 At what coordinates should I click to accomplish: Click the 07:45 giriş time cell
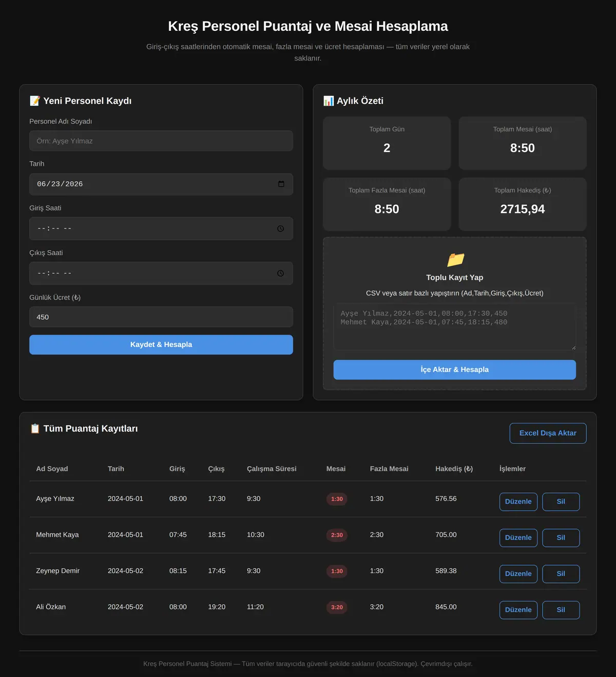[178, 535]
